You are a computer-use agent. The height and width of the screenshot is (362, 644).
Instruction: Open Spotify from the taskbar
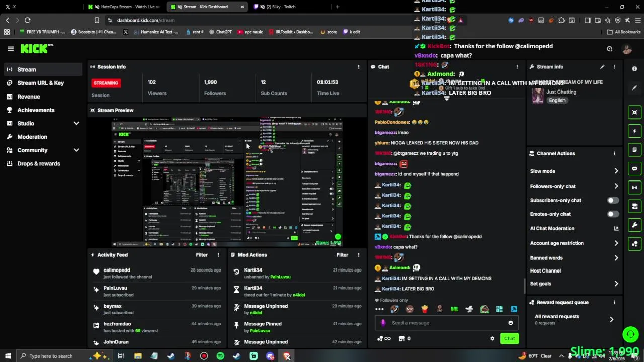click(220, 356)
